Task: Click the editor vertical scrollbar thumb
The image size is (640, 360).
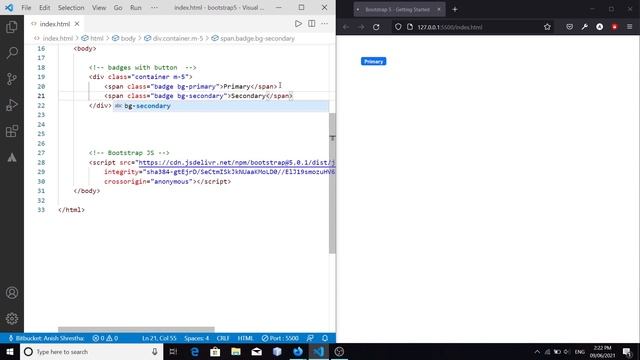Action: pyautogui.click(x=332, y=184)
